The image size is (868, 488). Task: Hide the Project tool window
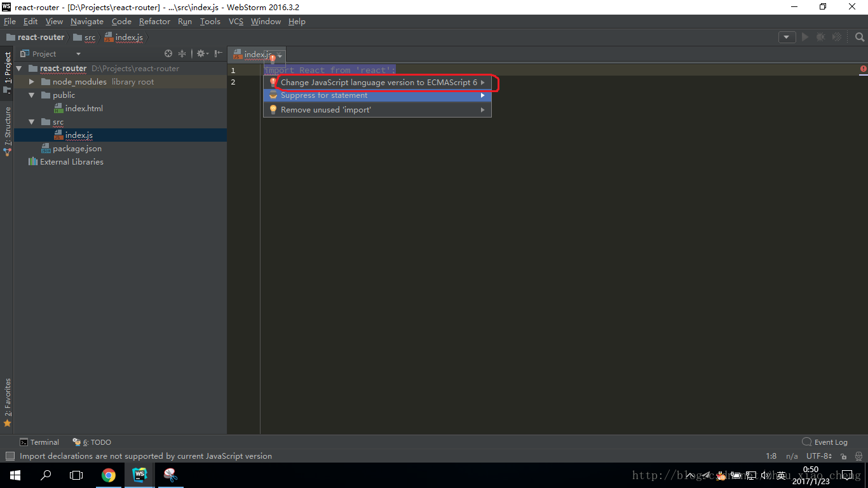coord(218,54)
